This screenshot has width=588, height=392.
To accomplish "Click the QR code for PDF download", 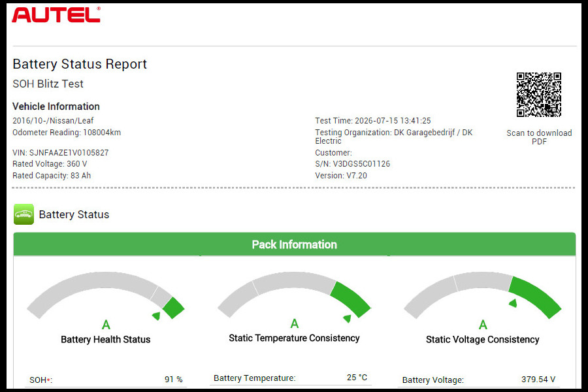I will pos(538,95).
